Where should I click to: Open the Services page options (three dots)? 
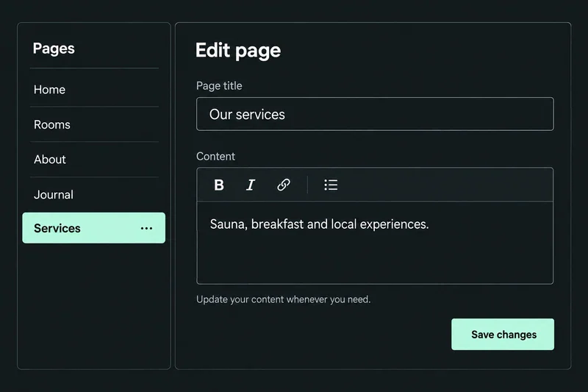146,228
